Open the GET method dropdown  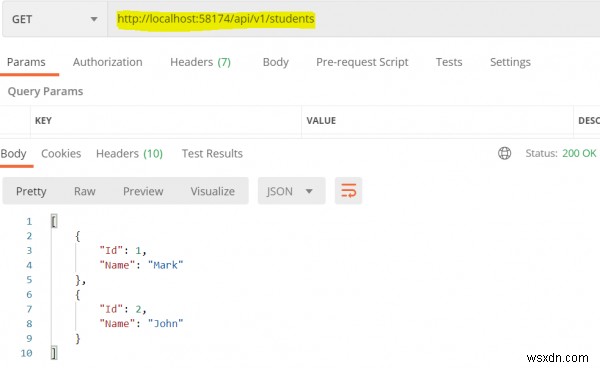[55, 19]
